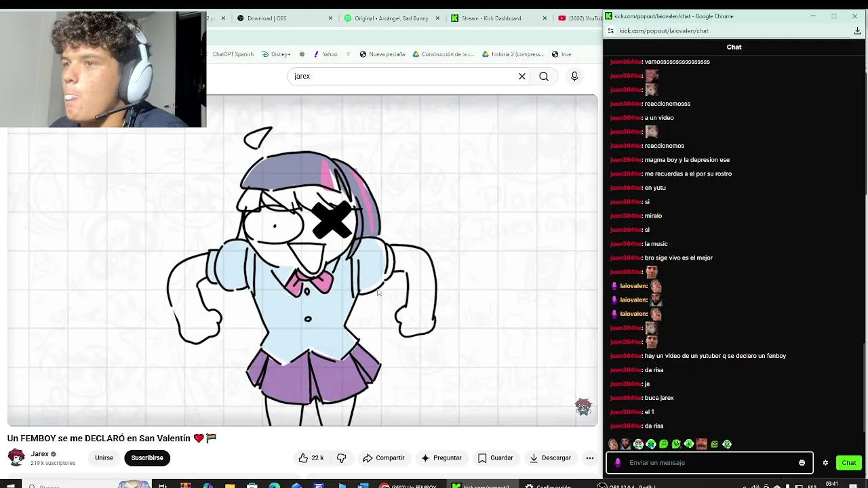Close the Download | OBS tab
This screenshot has width=868, height=488.
tap(330, 18)
